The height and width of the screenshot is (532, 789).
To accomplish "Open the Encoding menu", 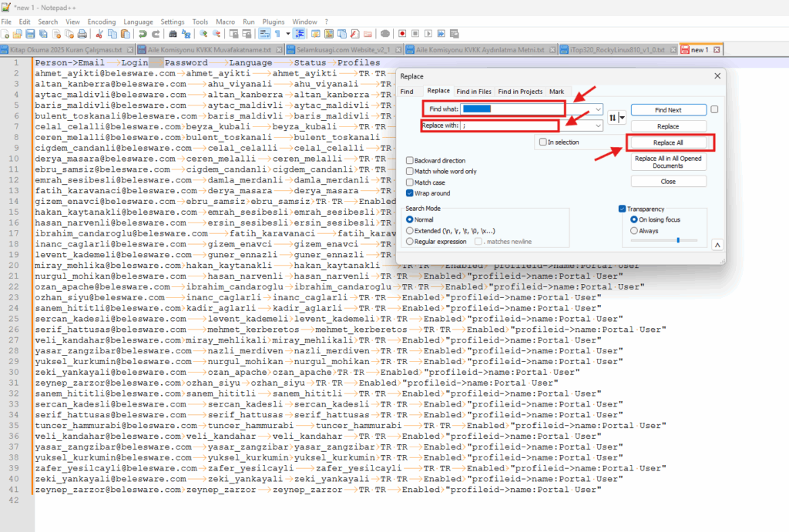I will tap(102, 22).
